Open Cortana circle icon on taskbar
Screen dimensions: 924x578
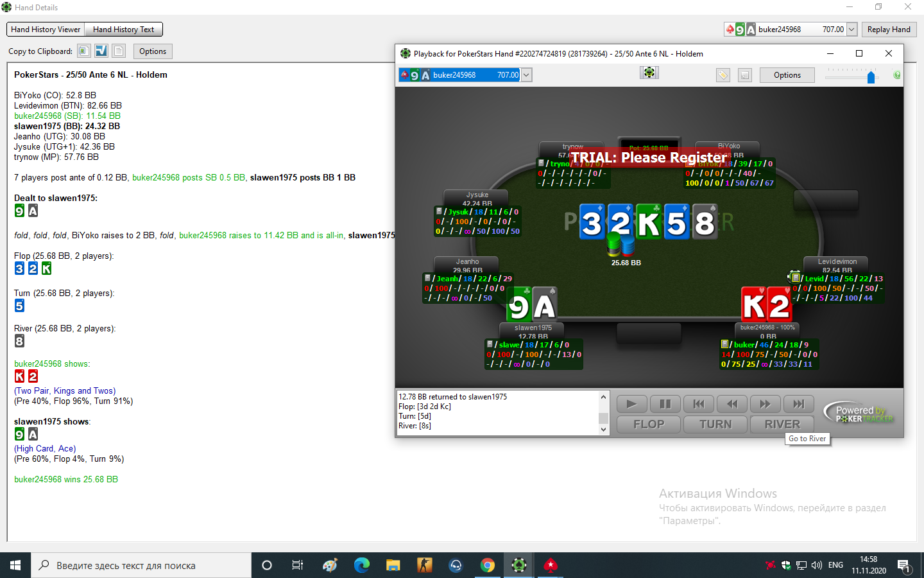pyautogui.click(x=267, y=565)
